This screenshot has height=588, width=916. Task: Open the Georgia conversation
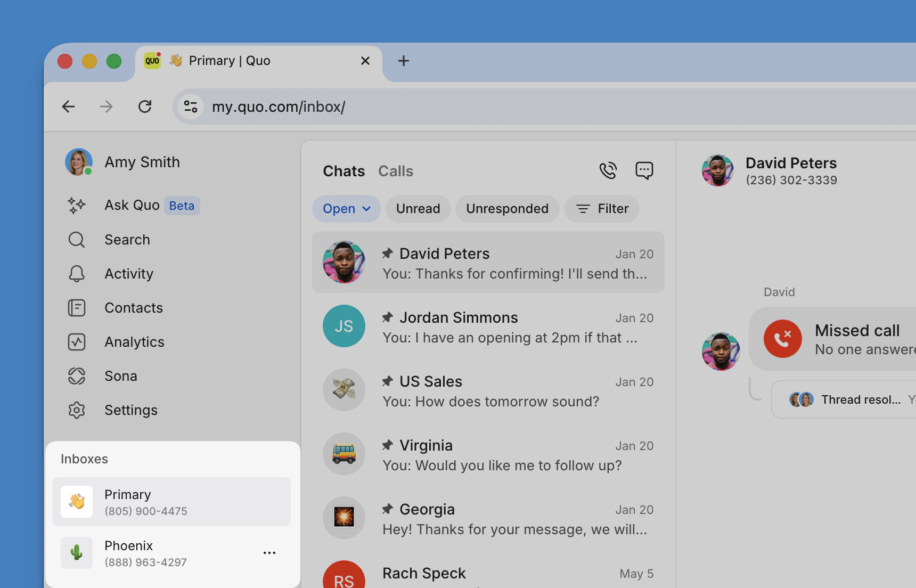pos(488,518)
